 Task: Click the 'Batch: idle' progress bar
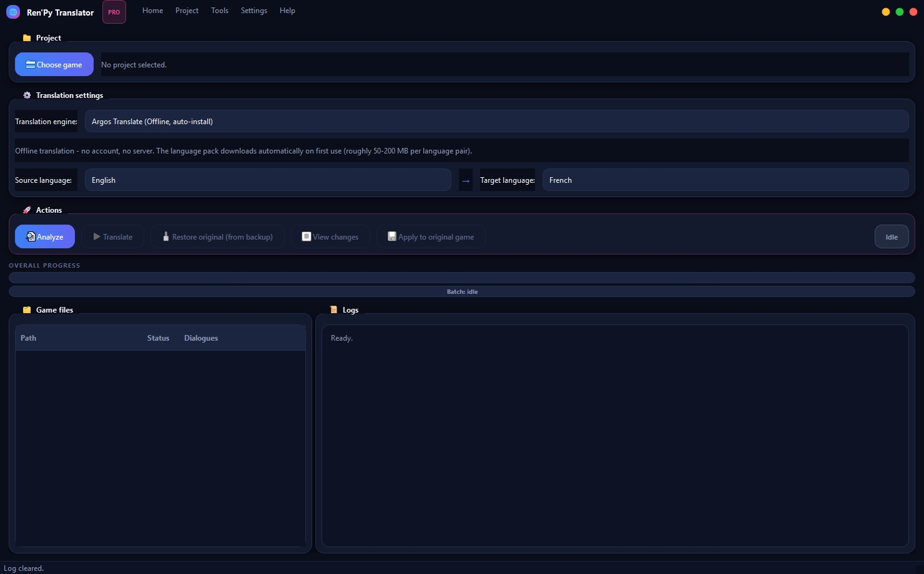click(x=462, y=291)
